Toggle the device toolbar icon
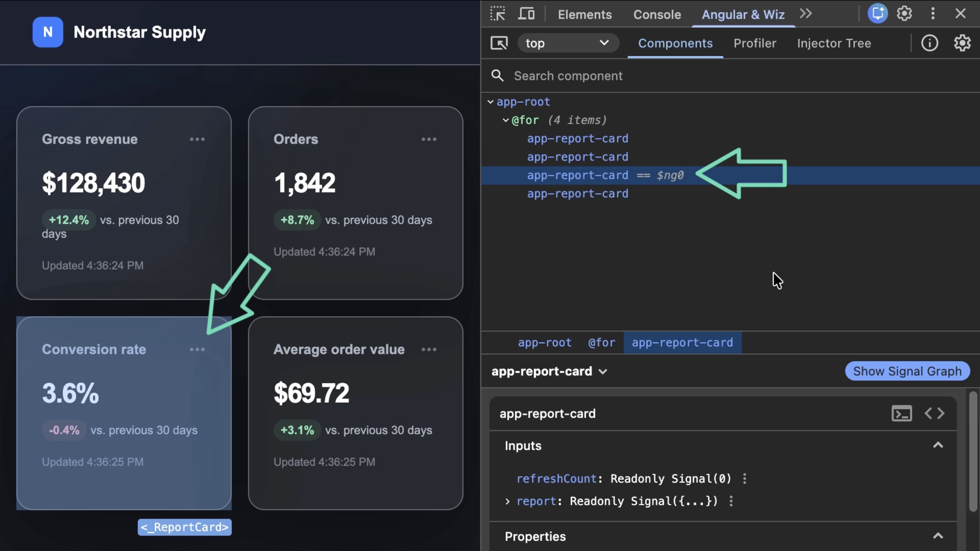The image size is (980, 551). [x=526, y=14]
